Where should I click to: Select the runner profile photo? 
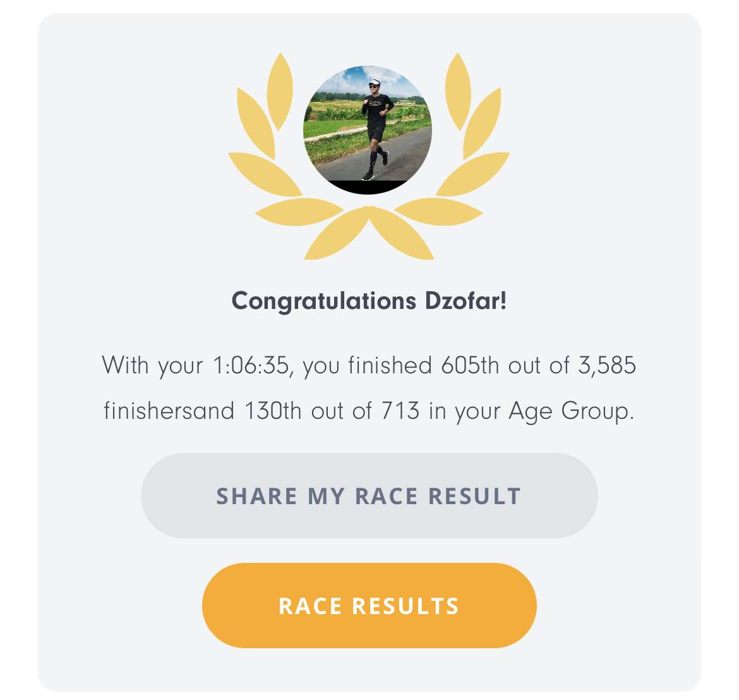(x=368, y=130)
